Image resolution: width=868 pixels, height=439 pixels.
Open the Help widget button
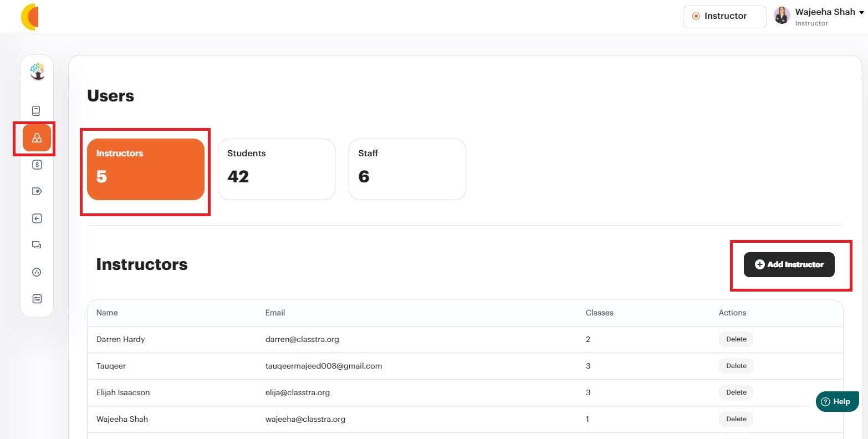838,402
